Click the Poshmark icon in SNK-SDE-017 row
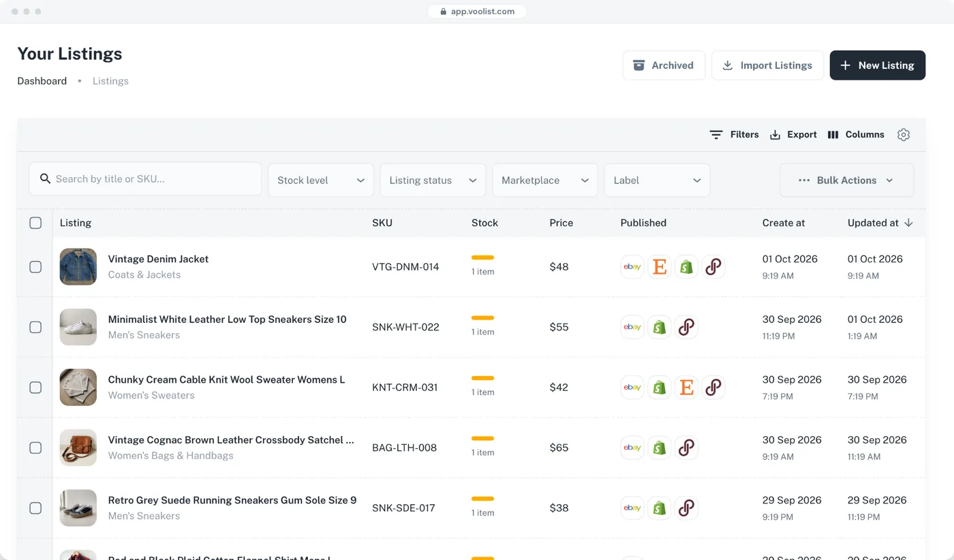 [x=686, y=508]
